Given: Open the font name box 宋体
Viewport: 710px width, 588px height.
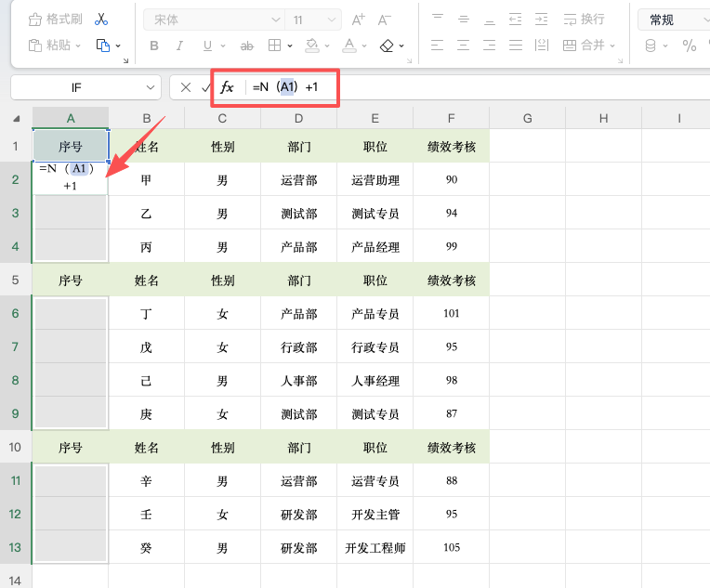Looking at the screenshot, I should 214,20.
